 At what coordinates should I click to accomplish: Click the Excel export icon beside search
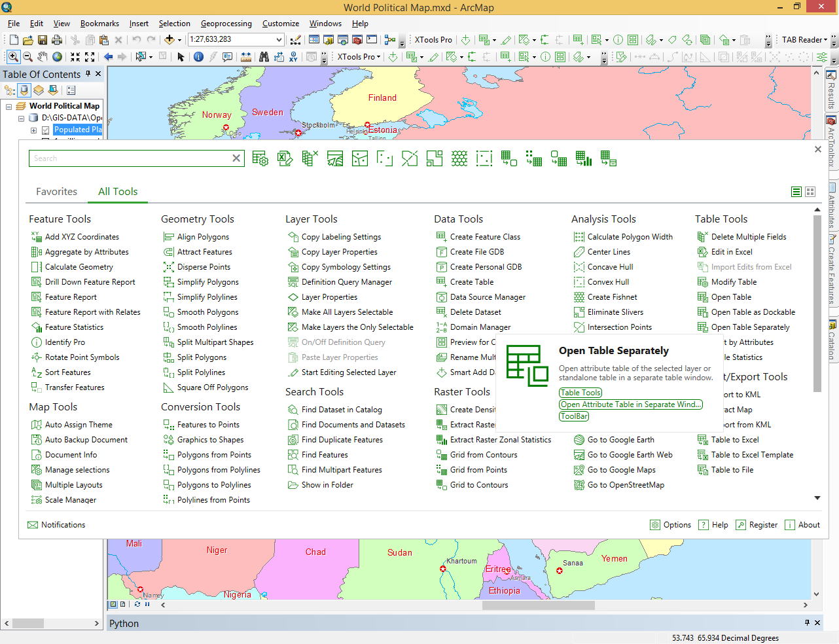(x=285, y=158)
